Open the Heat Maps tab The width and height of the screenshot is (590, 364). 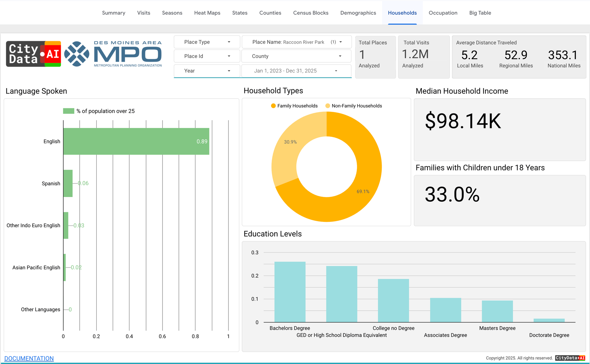click(207, 13)
